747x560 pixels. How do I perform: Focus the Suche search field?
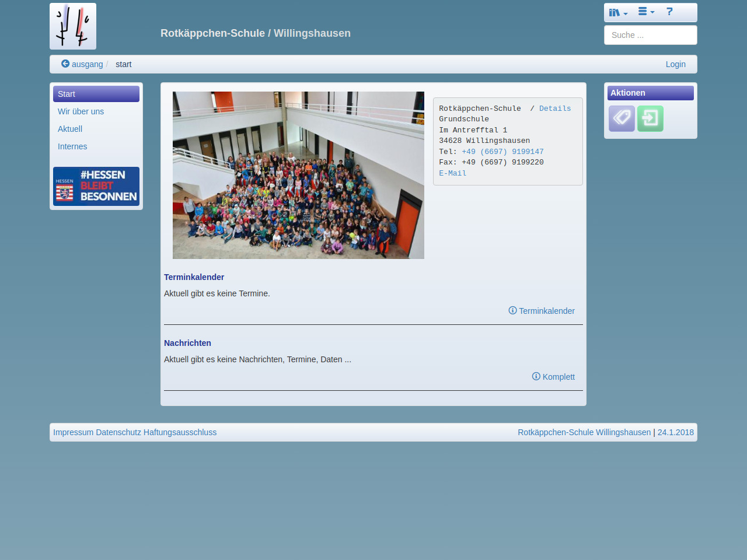click(650, 35)
